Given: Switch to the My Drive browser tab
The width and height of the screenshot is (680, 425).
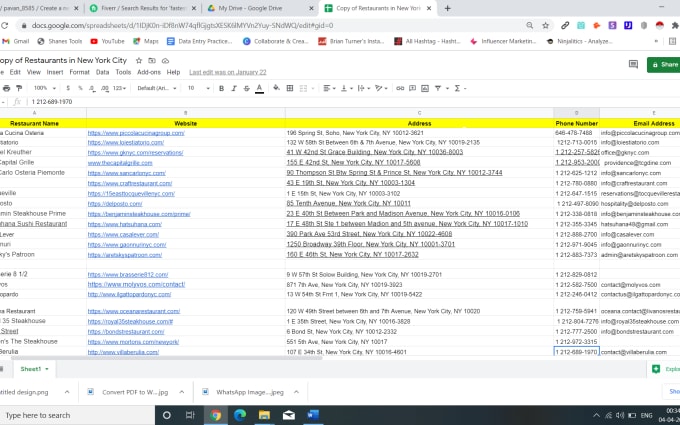Looking at the screenshot, I should coord(261,8).
